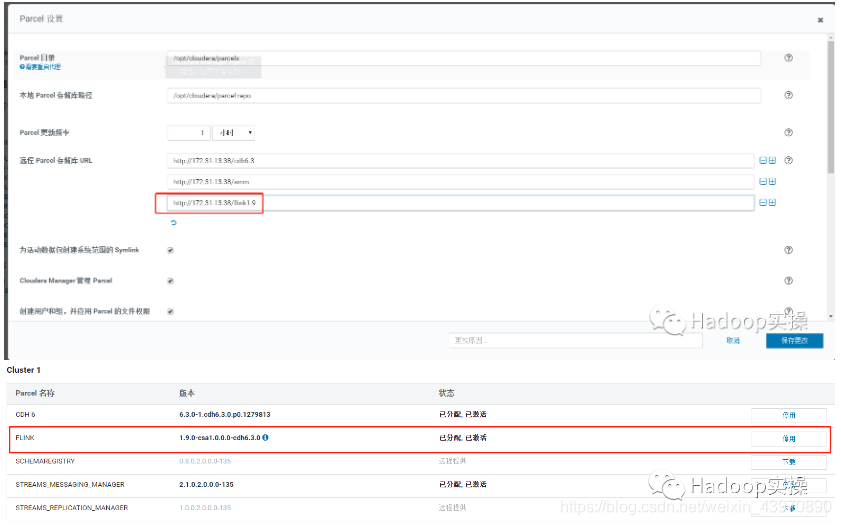Reset remote repository URLs with undo icon
841x525 pixels.
coord(173,223)
